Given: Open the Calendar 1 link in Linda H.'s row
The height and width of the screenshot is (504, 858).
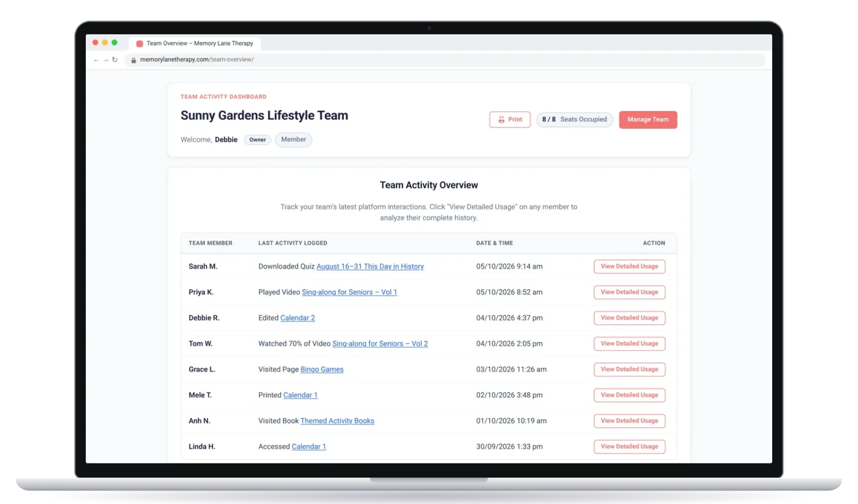Looking at the screenshot, I should click(x=309, y=447).
